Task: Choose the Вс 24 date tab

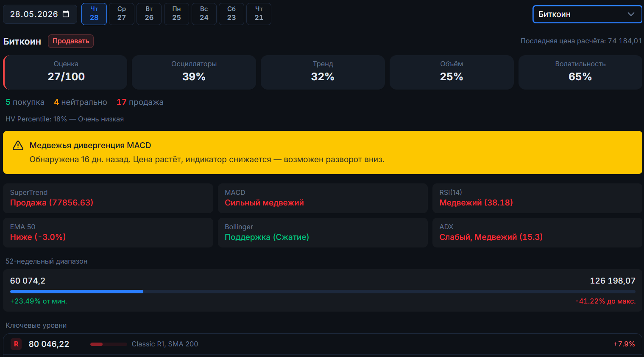Action: 204,14
